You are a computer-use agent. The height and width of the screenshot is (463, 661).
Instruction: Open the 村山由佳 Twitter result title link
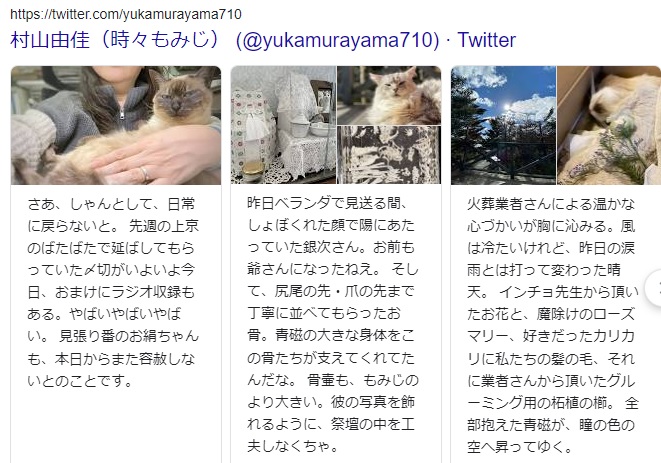[263, 40]
